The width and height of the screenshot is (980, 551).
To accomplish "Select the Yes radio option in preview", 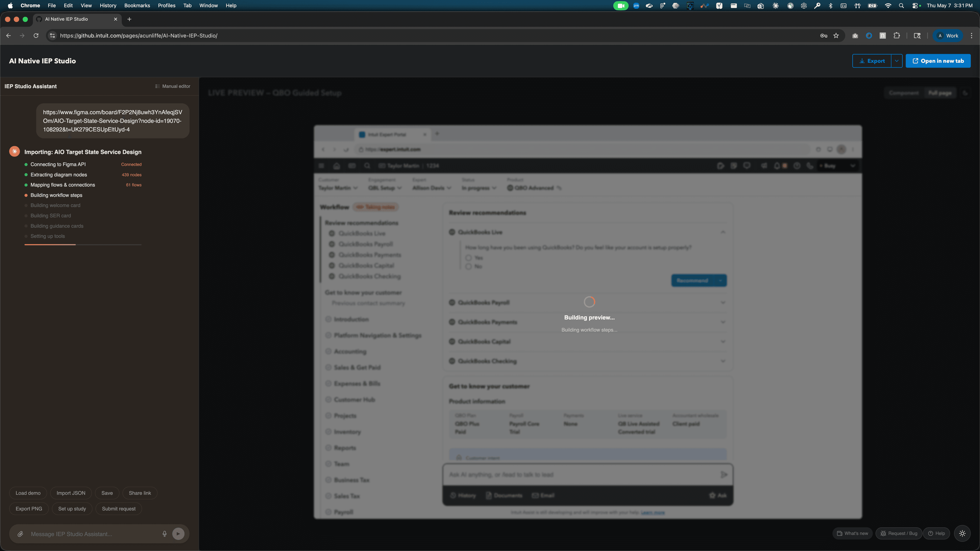I will [x=468, y=258].
